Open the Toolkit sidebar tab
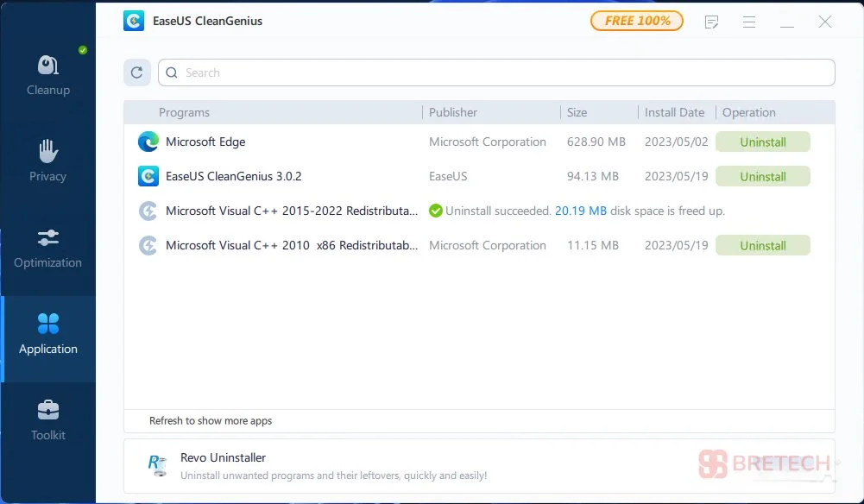864x504 pixels. click(48, 421)
